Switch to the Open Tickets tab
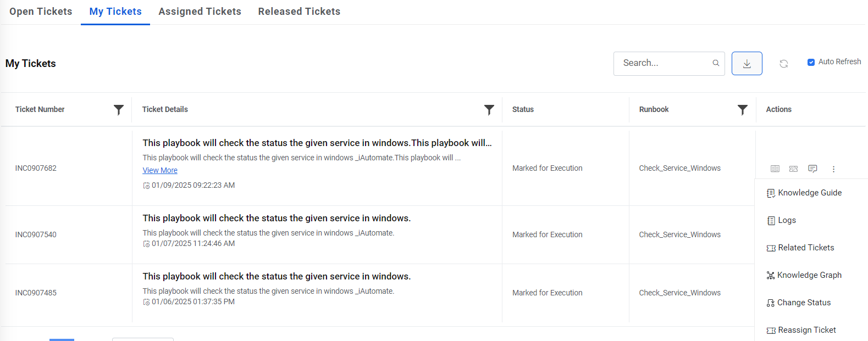Screen dimensions: 868x341 [x=41, y=12]
